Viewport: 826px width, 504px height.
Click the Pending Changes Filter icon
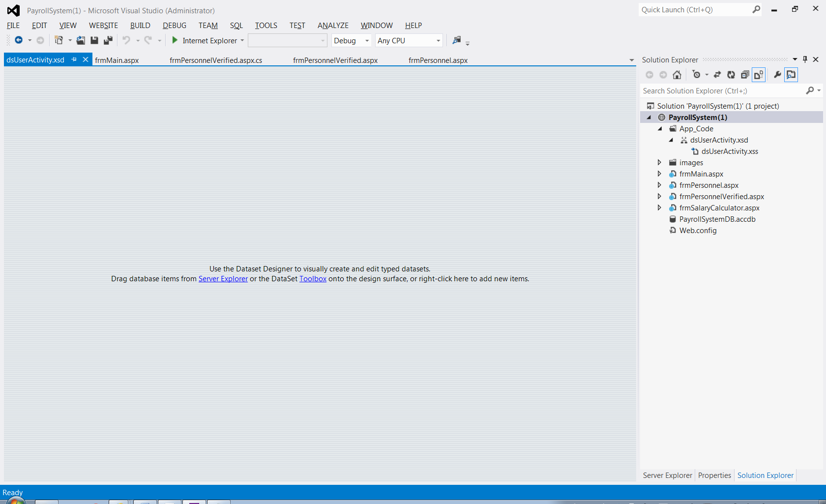(x=696, y=75)
